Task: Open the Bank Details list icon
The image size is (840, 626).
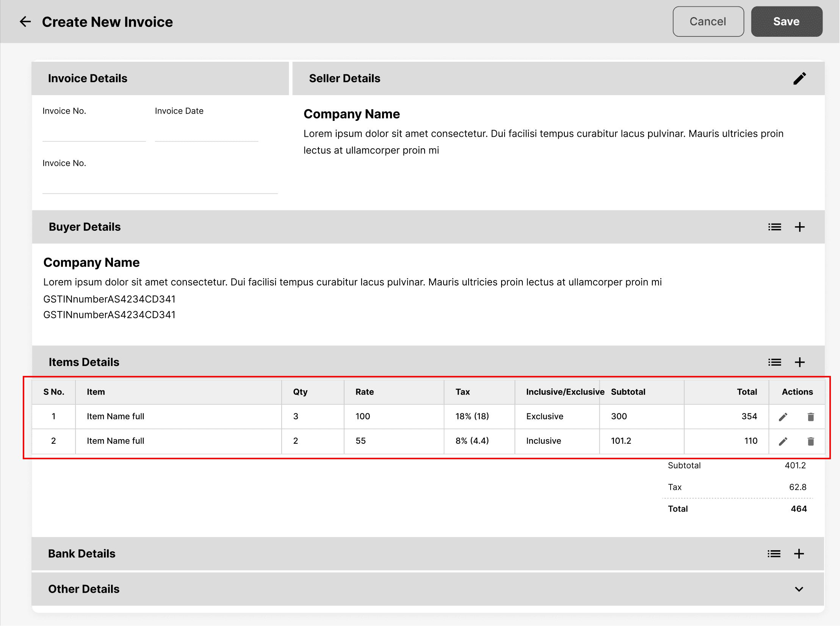Action: coord(774,554)
